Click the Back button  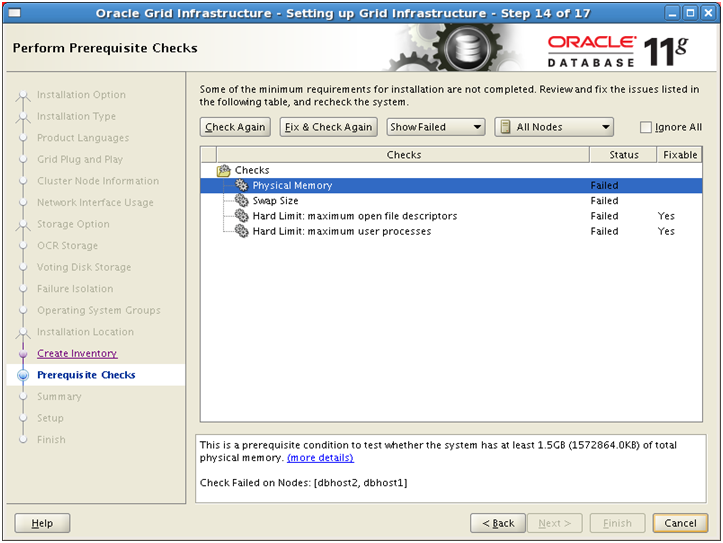pyautogui.click(x=498, y=523)
